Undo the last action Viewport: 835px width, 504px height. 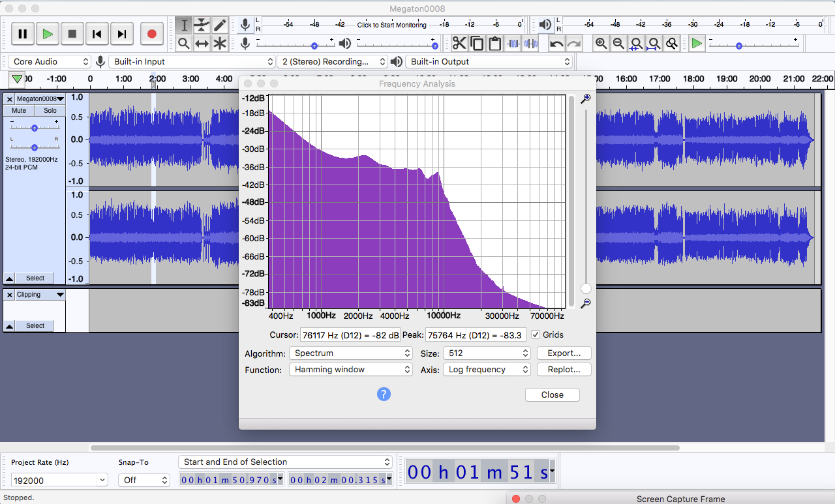click(556, 44)
